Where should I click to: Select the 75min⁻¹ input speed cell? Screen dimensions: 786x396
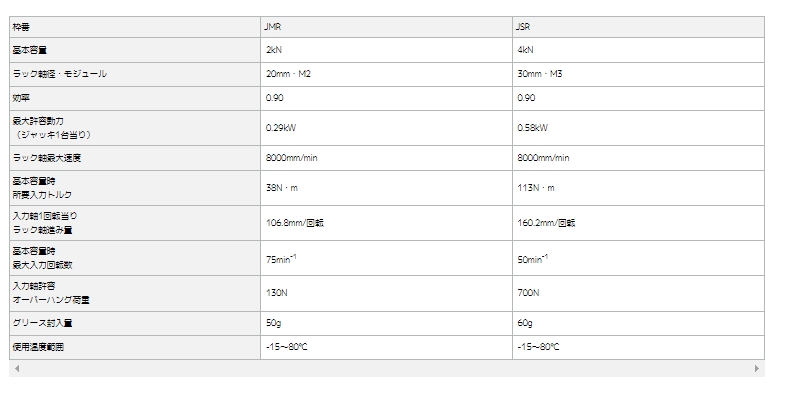pyautogui.click(x=386, y=258)
